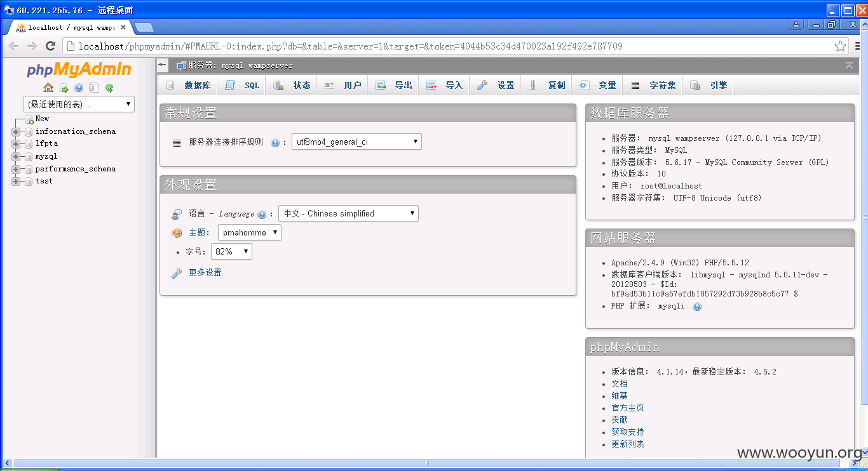Open the 维基 link
This screenshot has height=471, width=868.
pyautogui.click(x=620, y=396)
